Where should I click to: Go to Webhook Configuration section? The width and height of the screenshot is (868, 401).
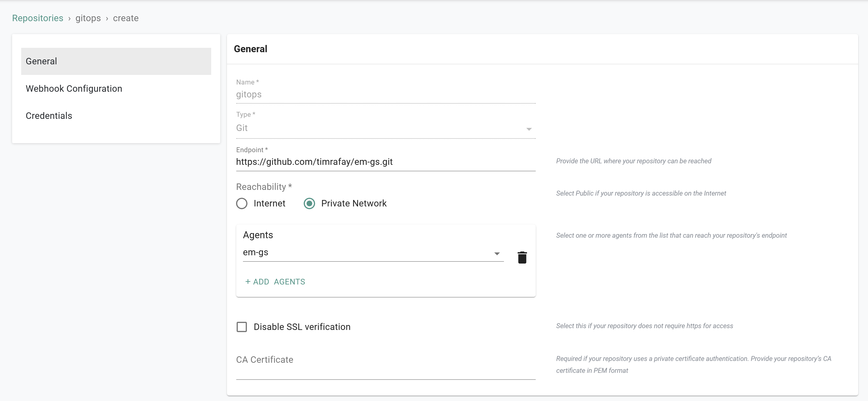(x=116, y=89)
